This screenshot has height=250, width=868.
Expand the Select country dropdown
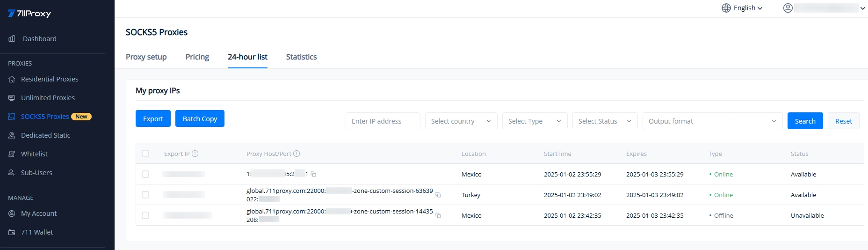click(x=461, y=121)
